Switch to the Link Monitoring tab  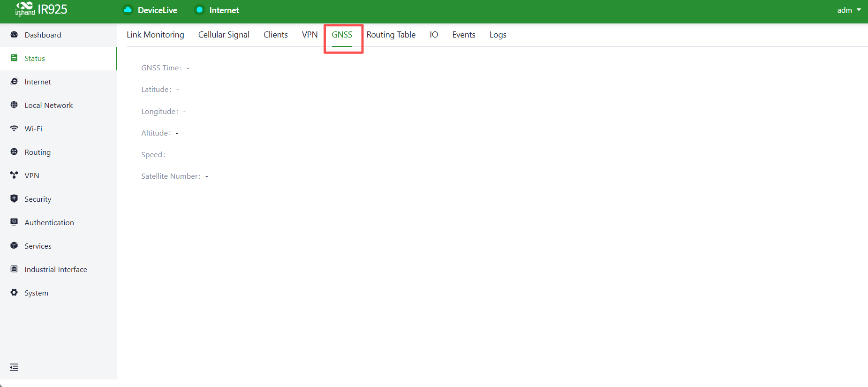155,35
